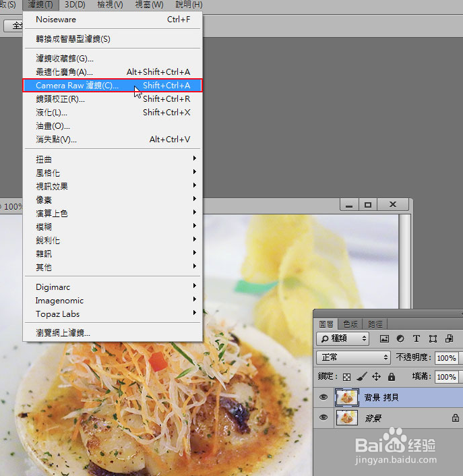Switch to the 路徑 tab

375,324
